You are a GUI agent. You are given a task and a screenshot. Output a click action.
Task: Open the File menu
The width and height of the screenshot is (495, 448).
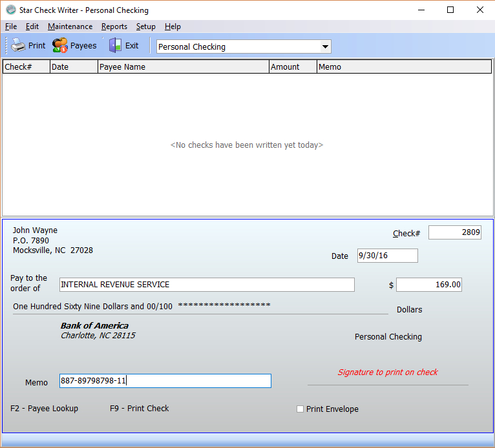tap(11, 26)
